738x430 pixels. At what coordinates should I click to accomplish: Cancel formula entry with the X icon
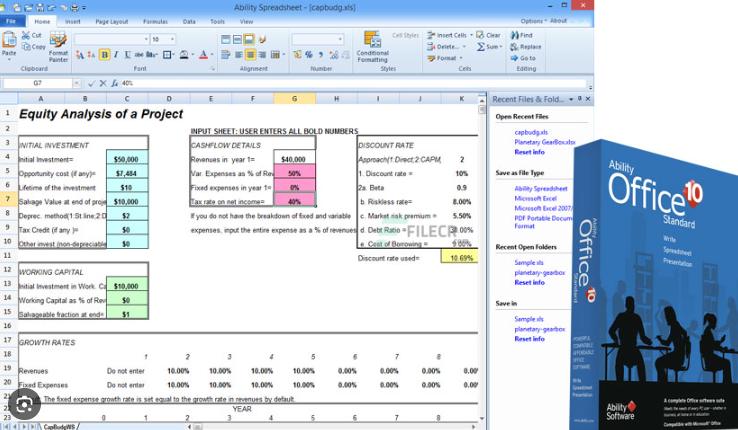pyautogui.click(x=103, y=83)
